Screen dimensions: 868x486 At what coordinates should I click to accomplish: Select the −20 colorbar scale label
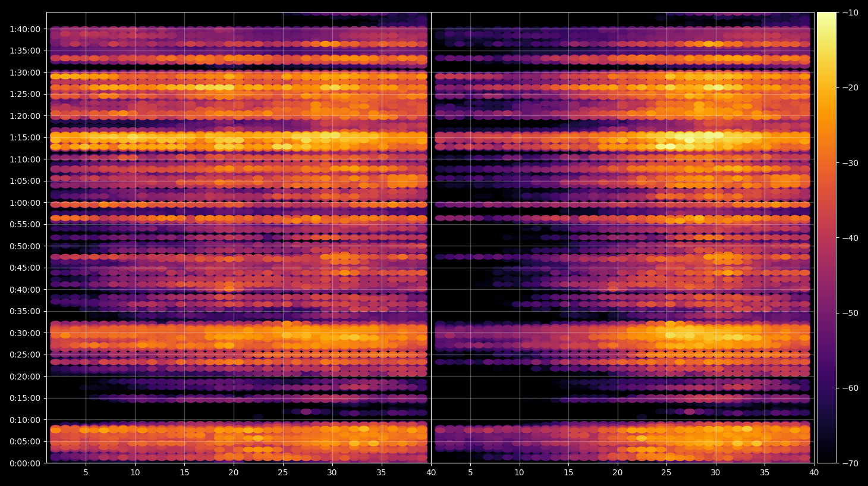point(850,87)
